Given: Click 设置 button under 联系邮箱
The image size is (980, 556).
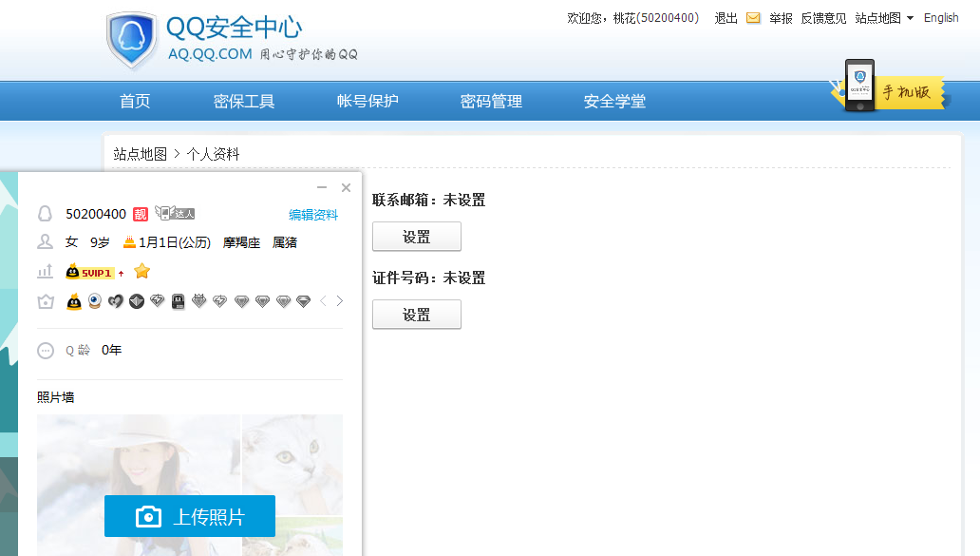Looking at the screenshot, I should [x=417, y=237].
